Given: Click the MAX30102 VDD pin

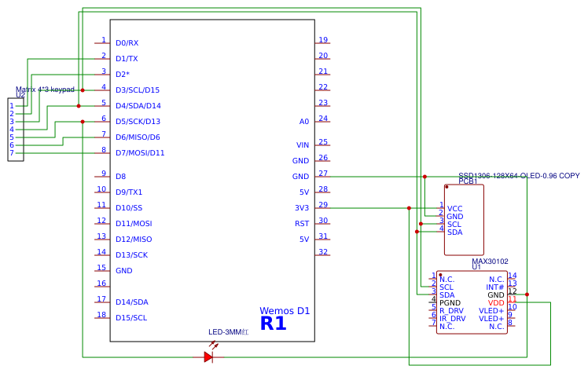Looking at the screenshot, I should tap(496, 303).
